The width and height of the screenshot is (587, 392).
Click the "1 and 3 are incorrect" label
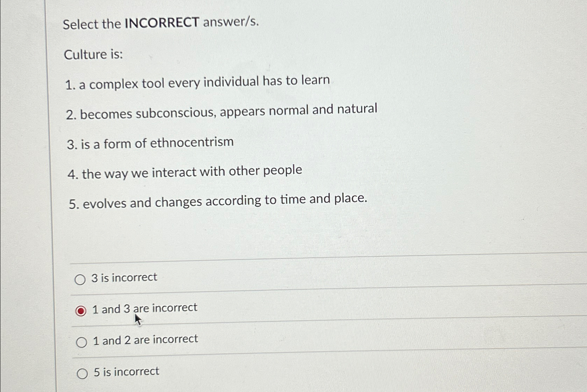pos(144,308)
